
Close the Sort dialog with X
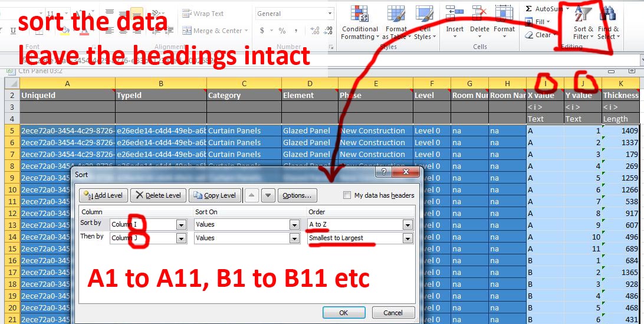(x=406, y=172)
